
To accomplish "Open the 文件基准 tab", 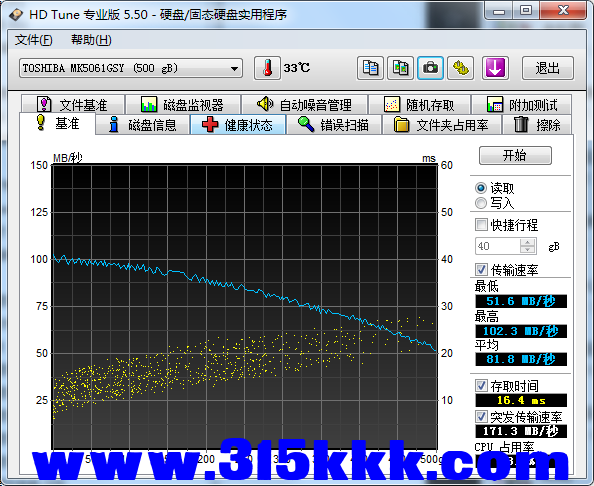I will pos(73,105).
